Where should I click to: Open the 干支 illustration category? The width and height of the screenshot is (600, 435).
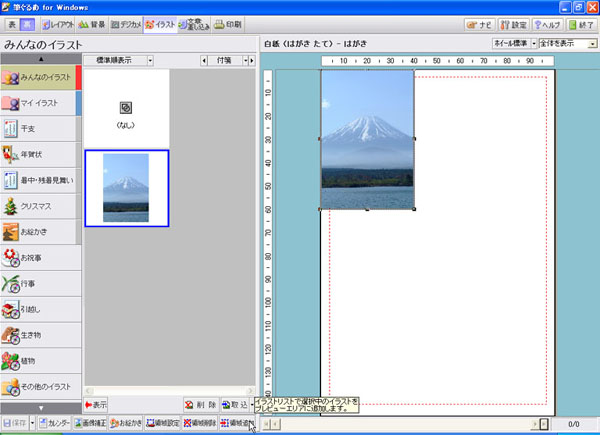tap(40, 128)
